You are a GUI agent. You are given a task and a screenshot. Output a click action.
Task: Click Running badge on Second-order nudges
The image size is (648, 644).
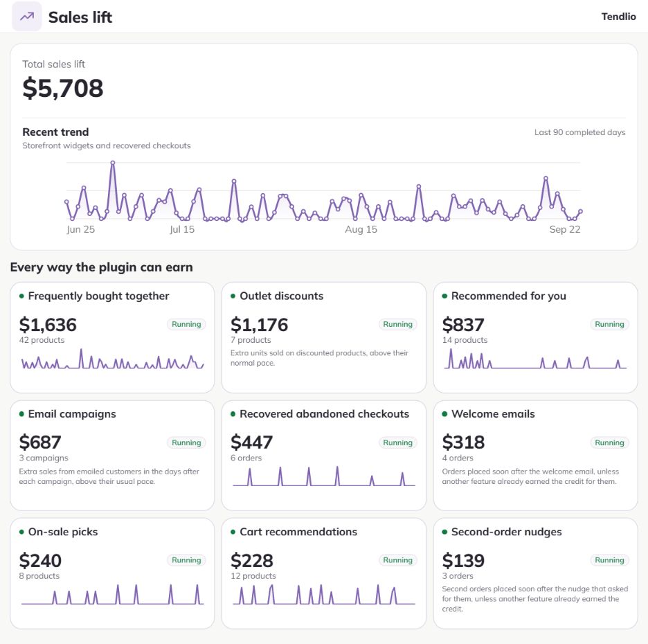click(x=609, y=560)
